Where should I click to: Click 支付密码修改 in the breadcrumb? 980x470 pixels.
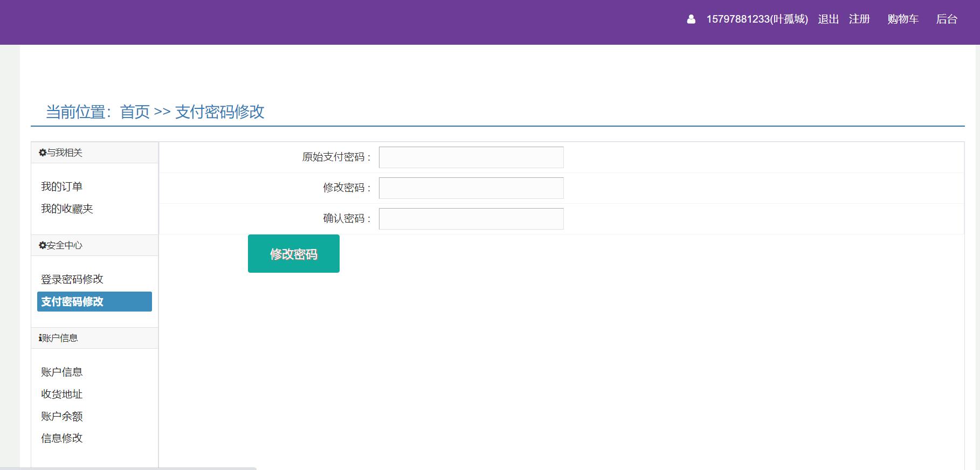[220, 112]
